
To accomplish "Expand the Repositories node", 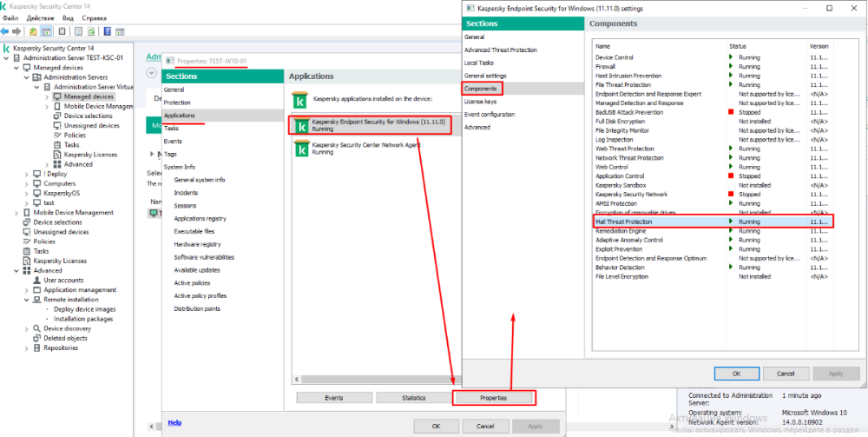I will tap(27, 348).
